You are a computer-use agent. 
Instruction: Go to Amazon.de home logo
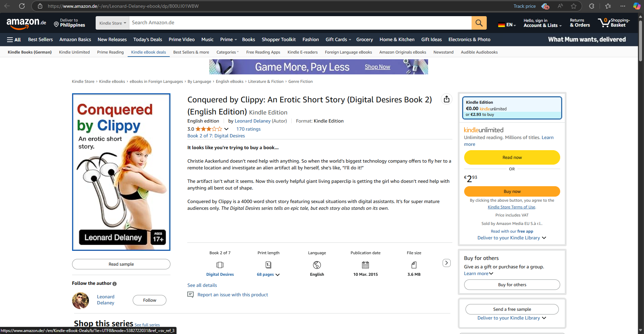pyautogui.click(x=26, y=23)
